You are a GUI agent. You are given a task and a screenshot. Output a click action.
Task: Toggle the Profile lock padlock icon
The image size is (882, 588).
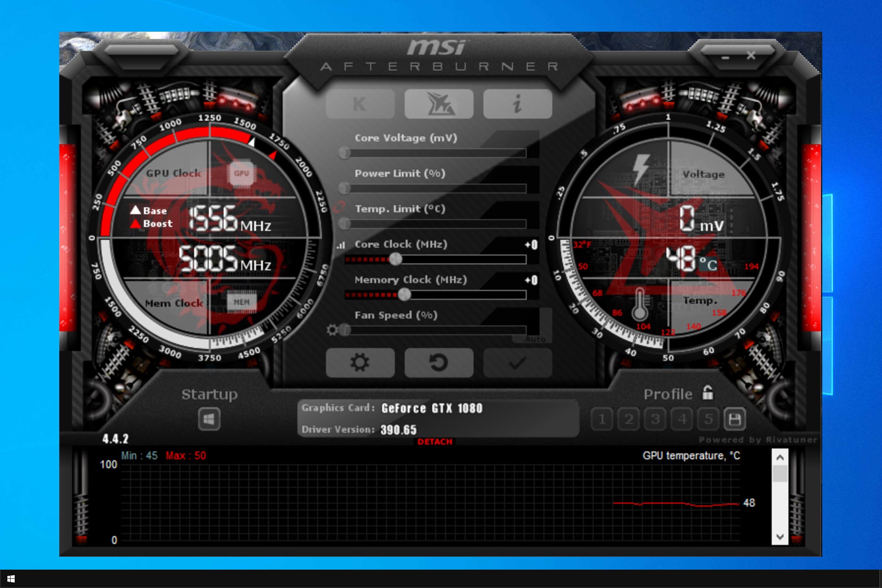click(x=708, y=393)
